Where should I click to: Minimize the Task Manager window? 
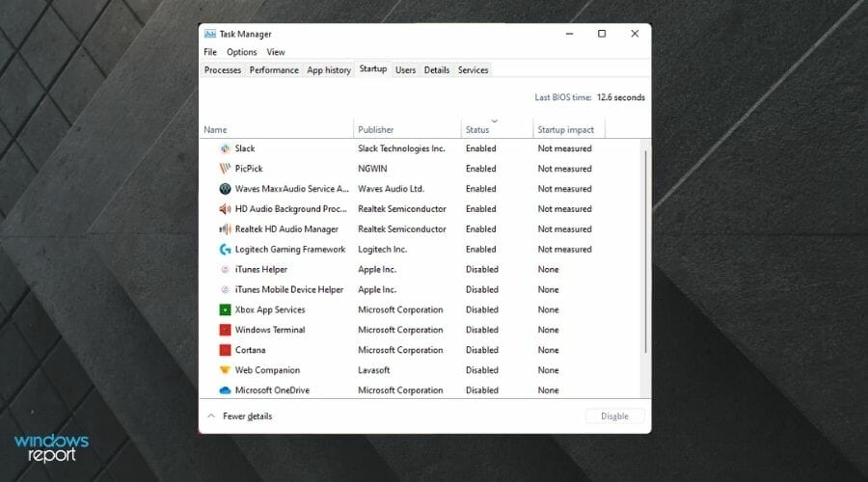click(569, 34)
